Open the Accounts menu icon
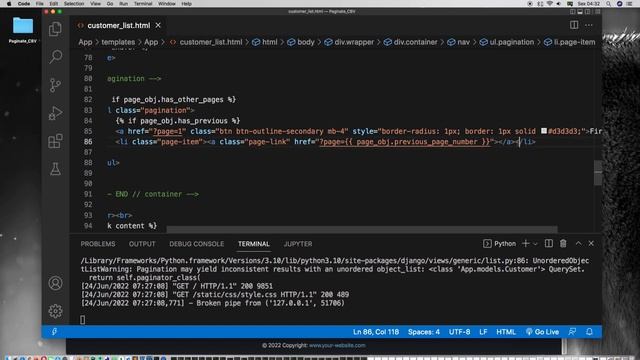This screenshot has height=360, width=640. point(55,283)
